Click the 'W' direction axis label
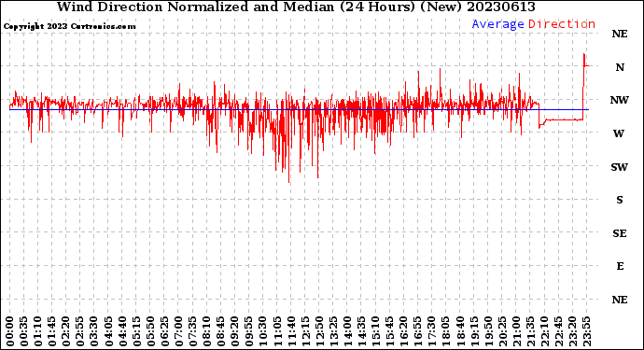644x350 pixels. 619,133
